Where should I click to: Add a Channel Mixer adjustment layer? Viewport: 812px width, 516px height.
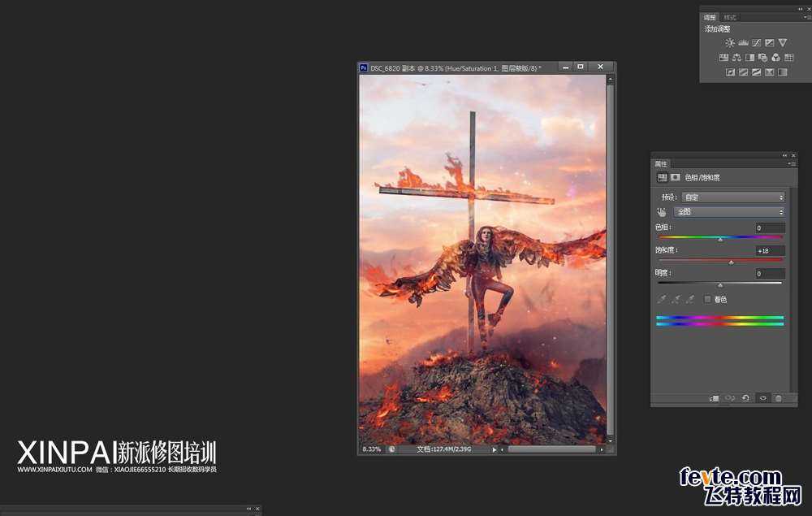coord(775,58)
